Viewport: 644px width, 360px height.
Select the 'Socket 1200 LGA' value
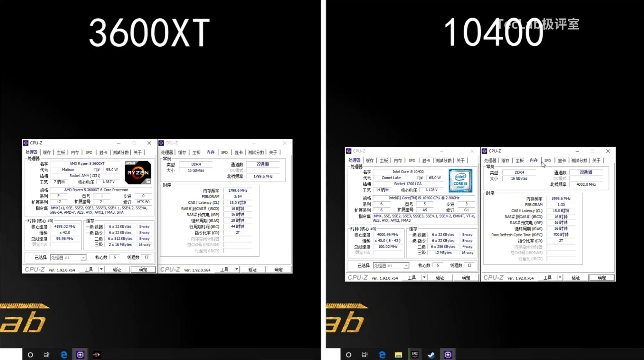tap(408, 184)
